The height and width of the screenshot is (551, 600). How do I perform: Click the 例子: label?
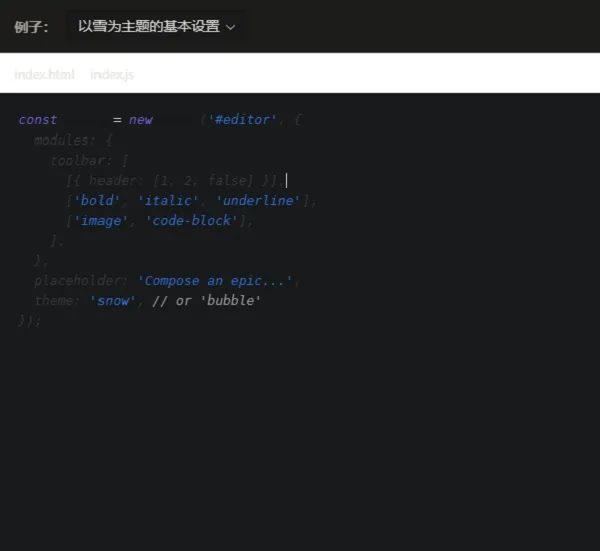pyautogui.click(x=31, y=27)
